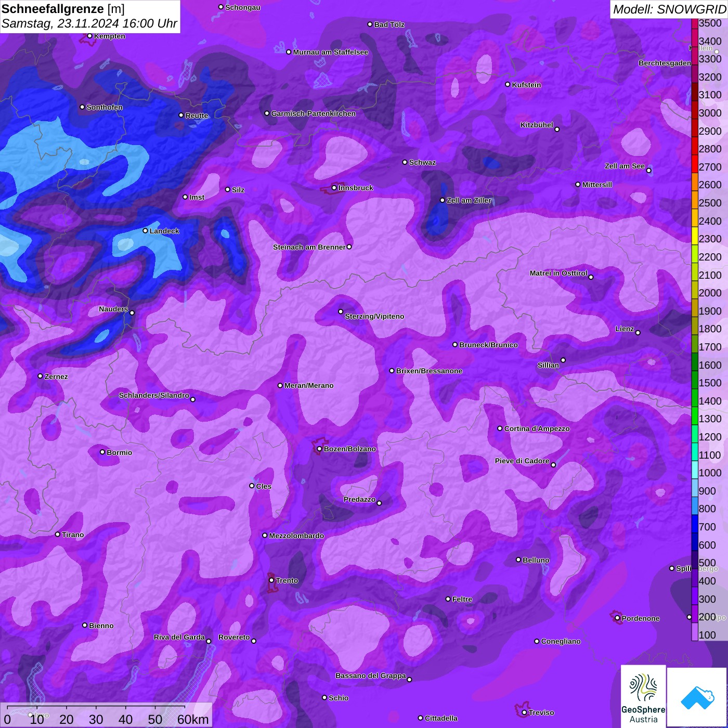Click the Modell: SNOWGRID label
Viewport: 728px width, 728px height.
pos(669,9)
